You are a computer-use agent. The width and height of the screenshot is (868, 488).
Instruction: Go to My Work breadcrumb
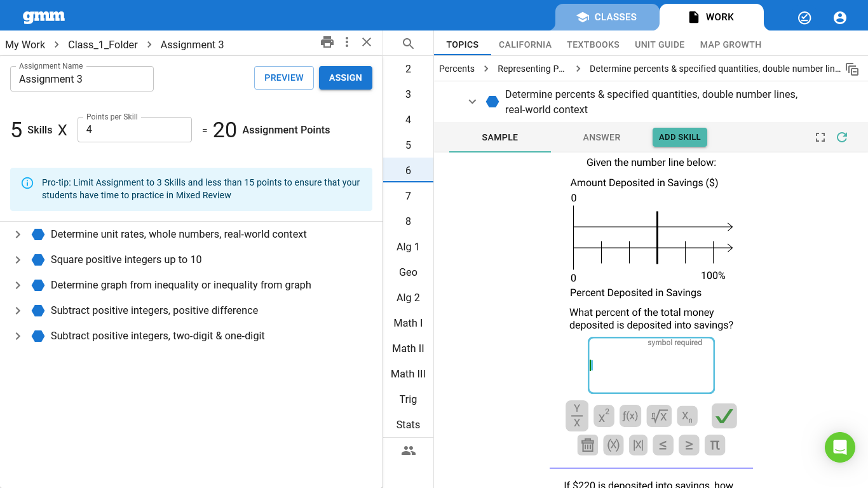[x=25, y=44]
